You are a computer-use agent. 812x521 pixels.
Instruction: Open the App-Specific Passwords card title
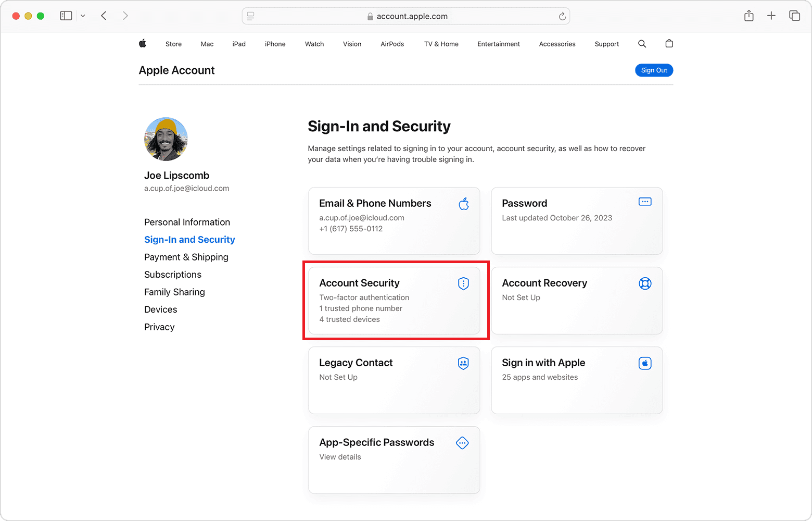click(377, 442)
